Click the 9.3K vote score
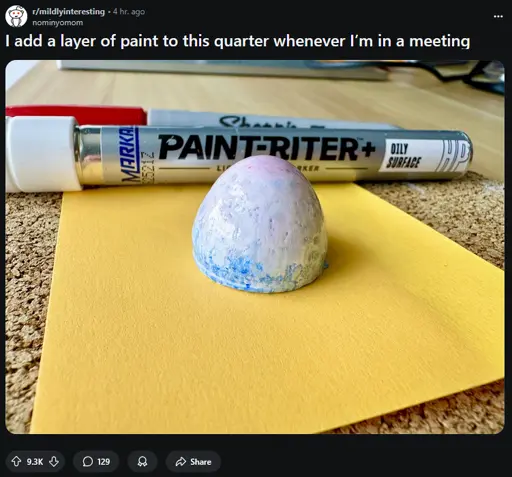 pos(35,462)
